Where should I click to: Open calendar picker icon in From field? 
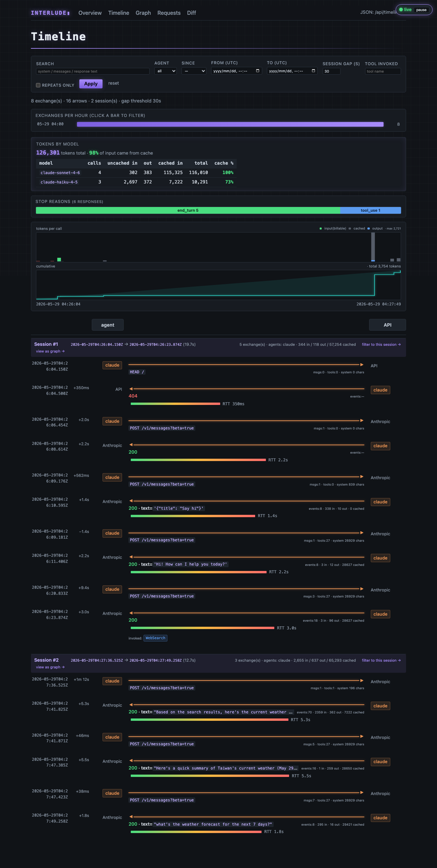coord(257,71)
